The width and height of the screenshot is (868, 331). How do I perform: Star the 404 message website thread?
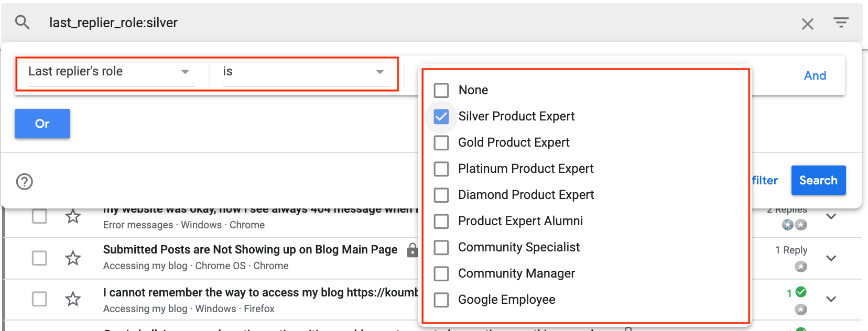[73, 216]
